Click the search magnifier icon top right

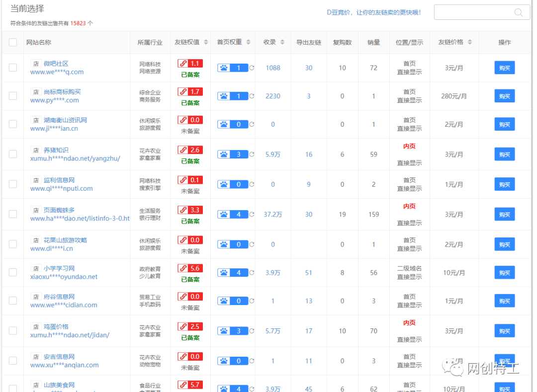(519, 12)
